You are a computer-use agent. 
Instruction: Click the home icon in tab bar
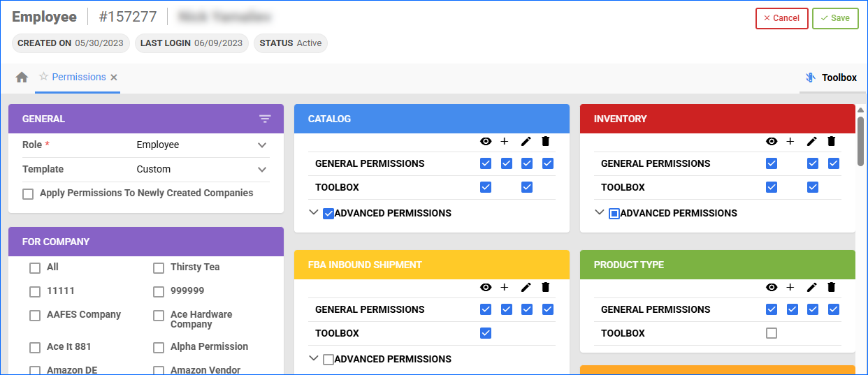click(22, 78)
